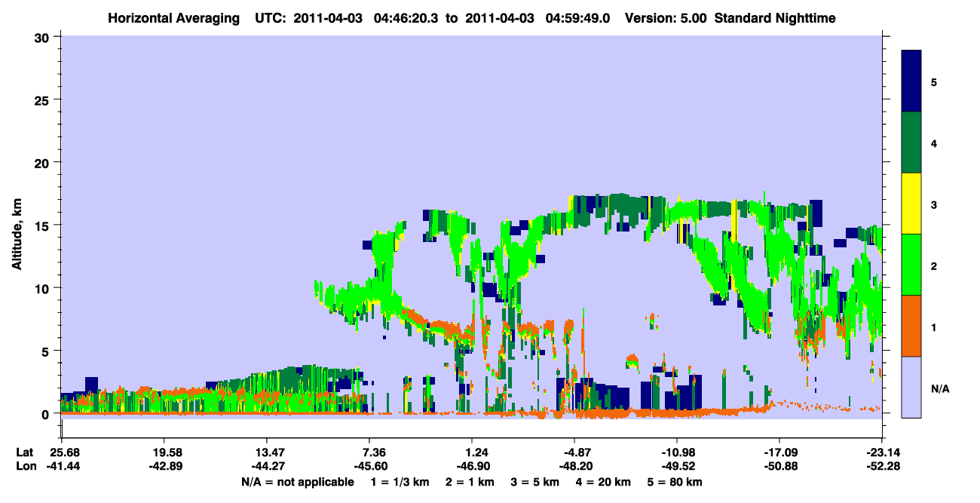Click the start time '04:46:20.3' in the title
Image resolution: width=980 pixels, height=503 pixels.
coord(406,17)
